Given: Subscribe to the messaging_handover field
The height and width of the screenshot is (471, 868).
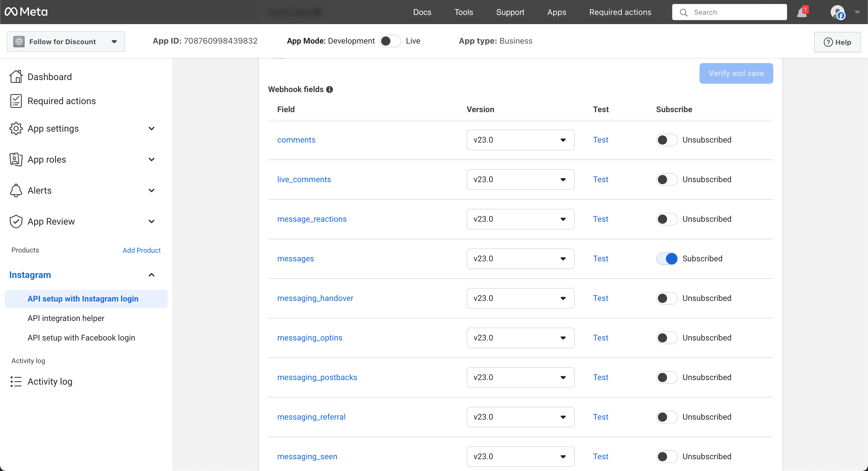Looking at the screenshot, I should click(666, 298).
